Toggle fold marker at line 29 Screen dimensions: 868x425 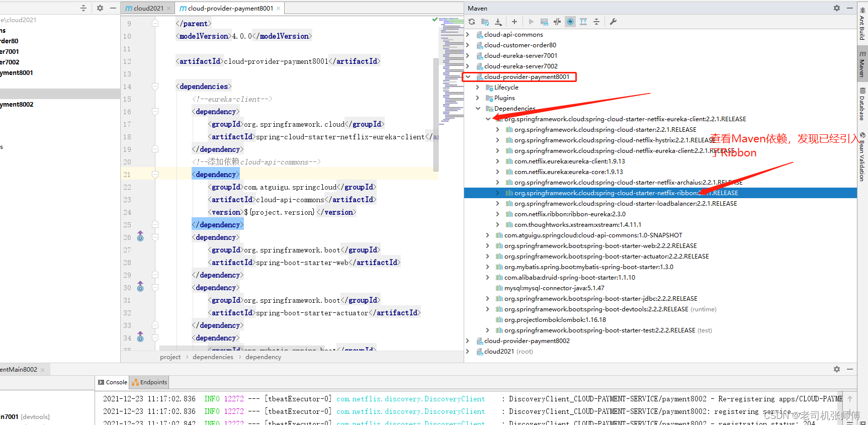point(155,275)
